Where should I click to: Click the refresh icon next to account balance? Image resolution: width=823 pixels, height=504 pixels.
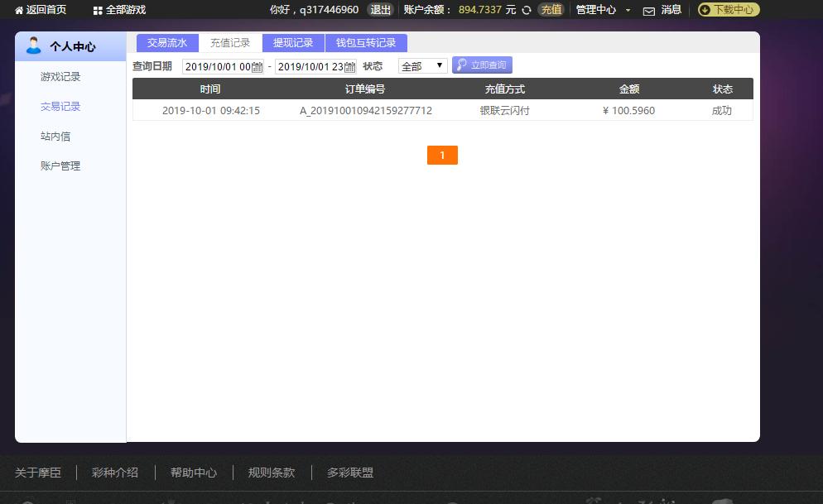527,11
